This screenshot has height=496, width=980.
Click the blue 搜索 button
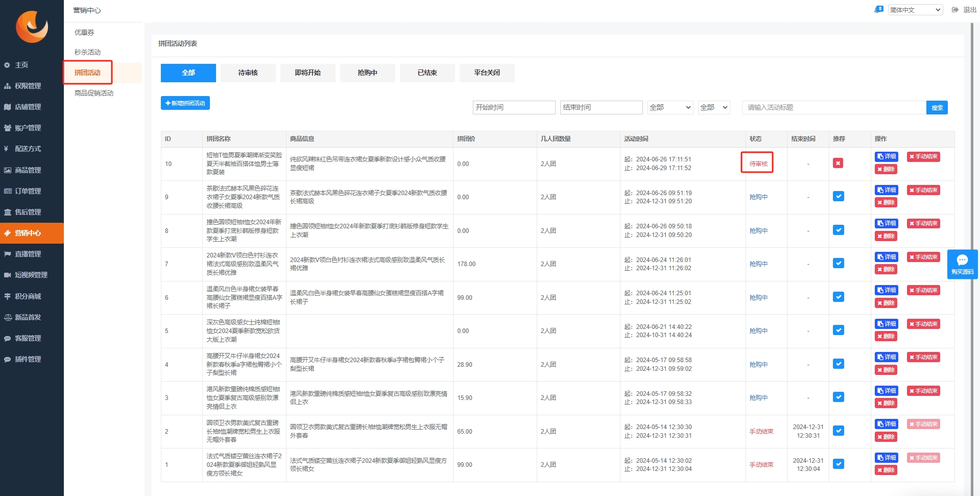[937, 107]
